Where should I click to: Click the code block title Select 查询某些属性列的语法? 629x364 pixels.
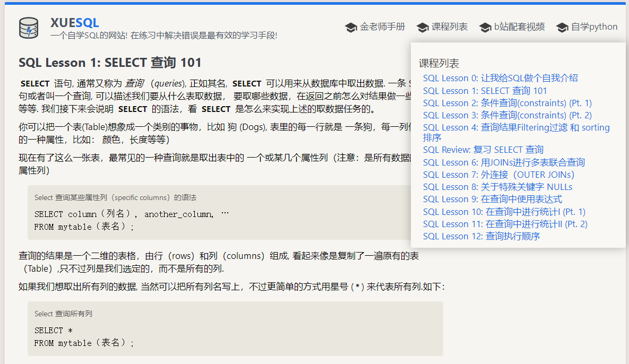click(115, 197)
